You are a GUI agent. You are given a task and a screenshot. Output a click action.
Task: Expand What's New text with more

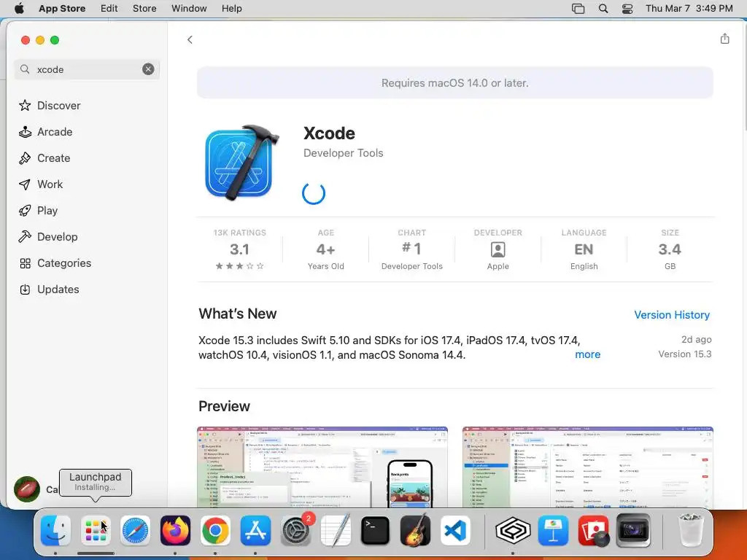tap(587, 354)
